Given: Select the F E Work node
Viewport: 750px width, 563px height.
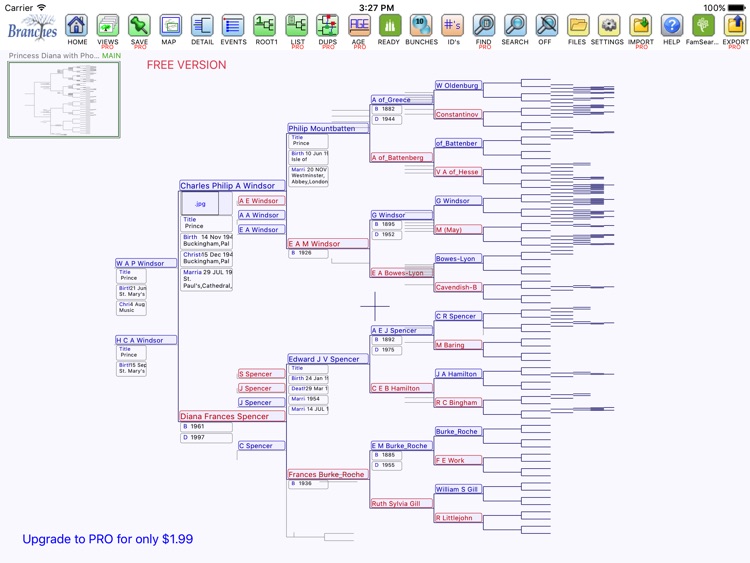Looking at the screenshot, I should click(x=458, y=460).
